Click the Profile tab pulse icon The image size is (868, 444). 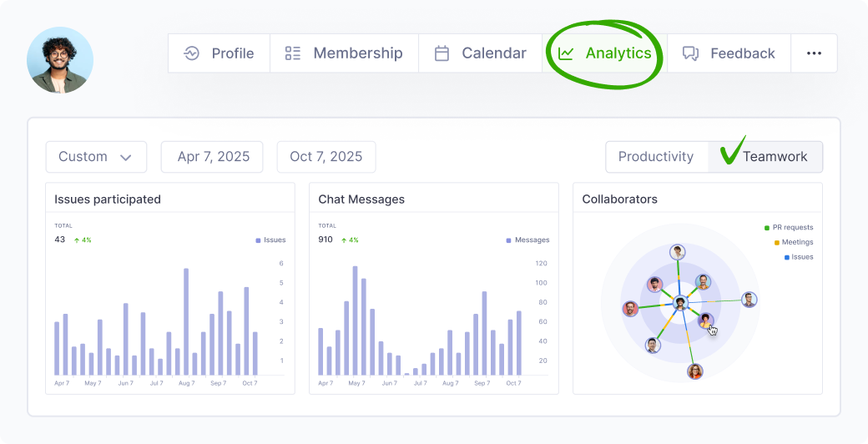(192, 53)
